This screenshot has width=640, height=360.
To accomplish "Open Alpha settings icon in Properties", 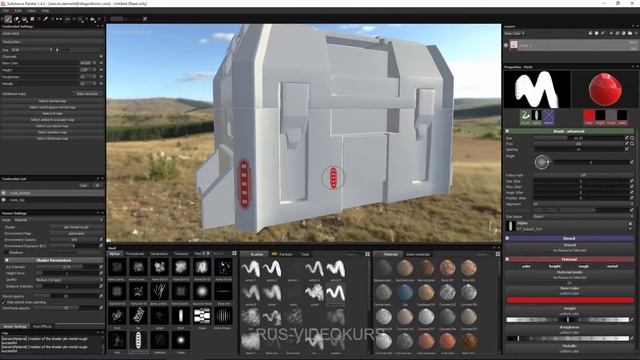I will [537, 116].
